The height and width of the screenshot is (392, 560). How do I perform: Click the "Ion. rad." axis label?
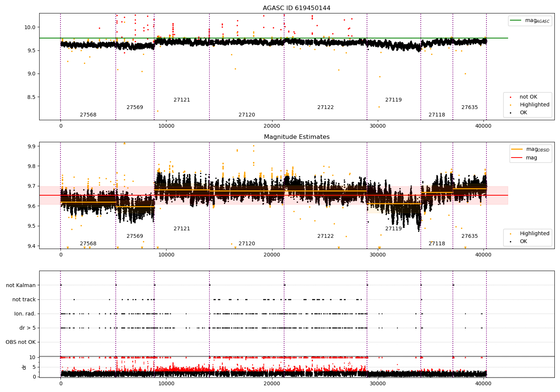click(25, 314)
